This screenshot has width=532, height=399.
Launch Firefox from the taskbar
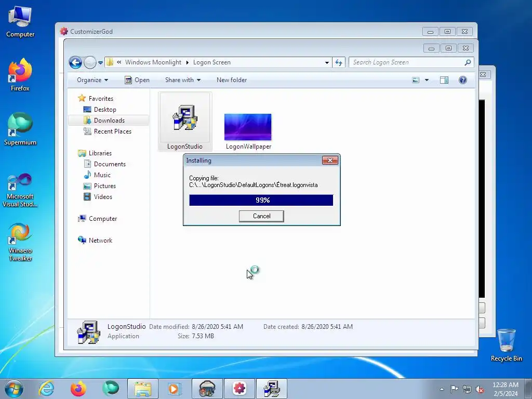point(78,389)
